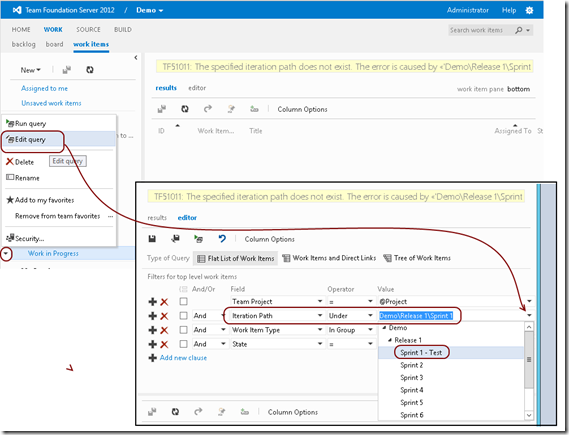Click refresh icon in toolbar above ID column
Screen dimensions: 569x435
click(185, 109)
